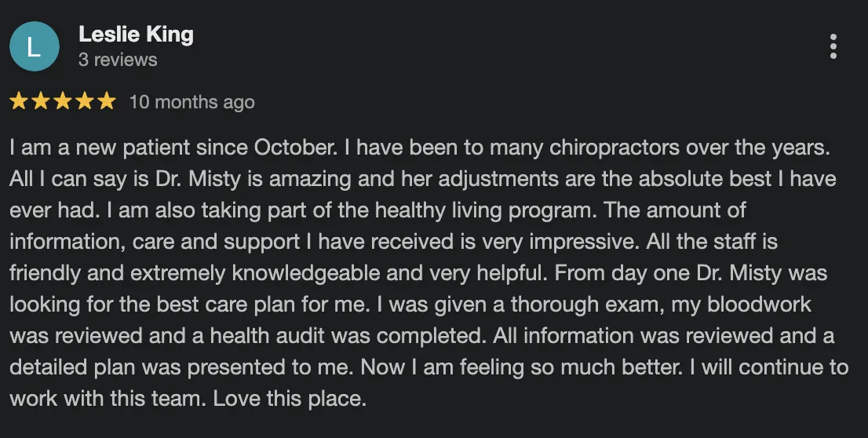Click the '10 months ago' timestamp
Screen dimensions: 868x438
(x=192, y=103)
